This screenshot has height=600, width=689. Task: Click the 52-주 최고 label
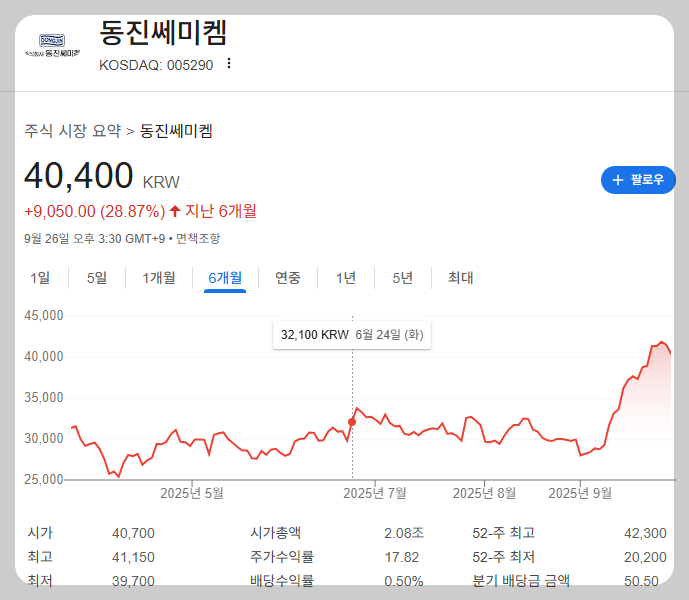point(504,533)
